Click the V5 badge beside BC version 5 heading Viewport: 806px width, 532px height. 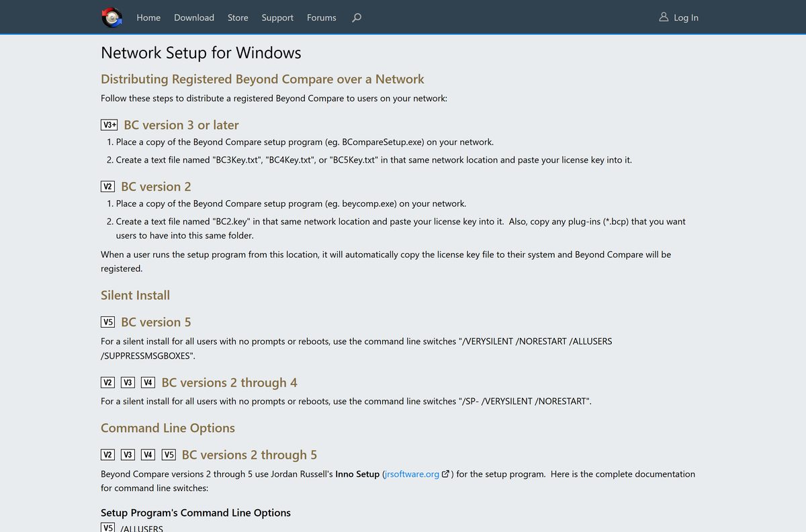[x=108, y=322]
